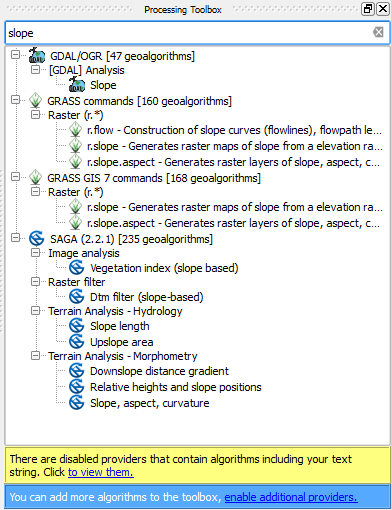Collapse the Image analysis group
Image resolution: width=392 pixels, height=510 pixels.
35,253
